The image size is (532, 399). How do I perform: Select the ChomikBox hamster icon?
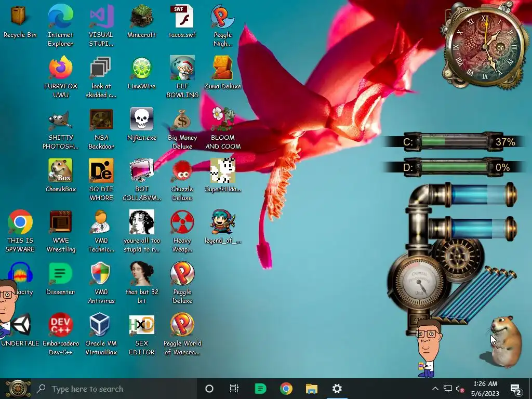[60, 170]
